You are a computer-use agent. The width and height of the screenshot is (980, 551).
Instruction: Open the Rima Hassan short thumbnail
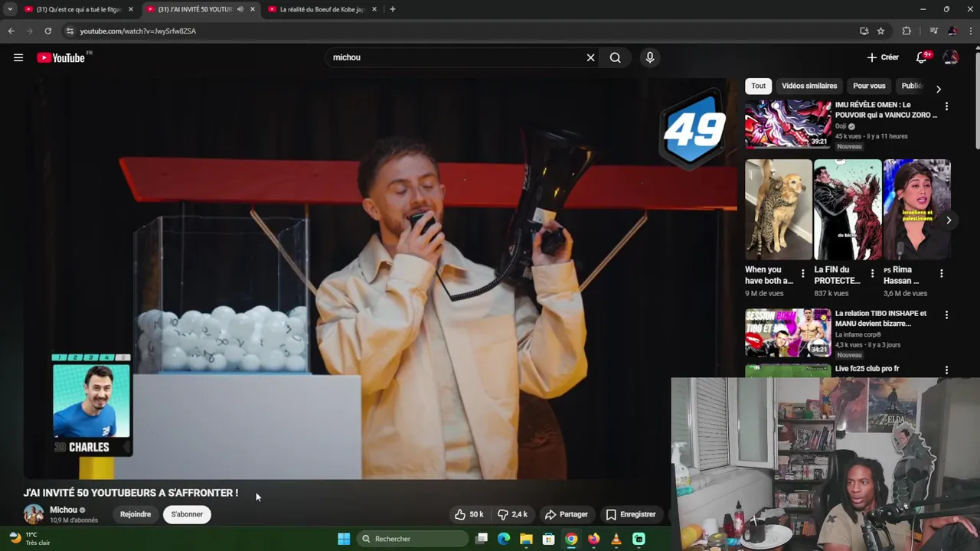917,210
